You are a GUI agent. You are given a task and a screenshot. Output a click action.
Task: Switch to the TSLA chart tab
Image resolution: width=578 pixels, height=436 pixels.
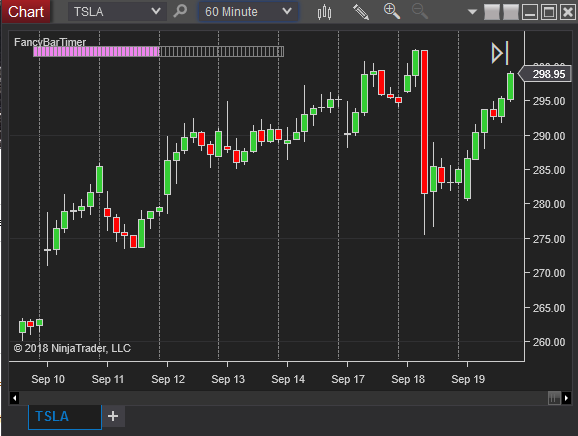[65, 417]
